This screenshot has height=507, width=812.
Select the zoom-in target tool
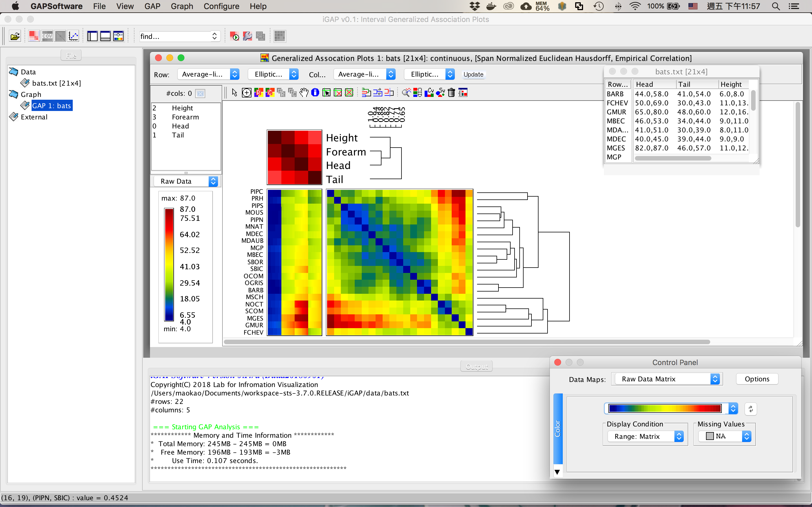[x=247, y=93]
